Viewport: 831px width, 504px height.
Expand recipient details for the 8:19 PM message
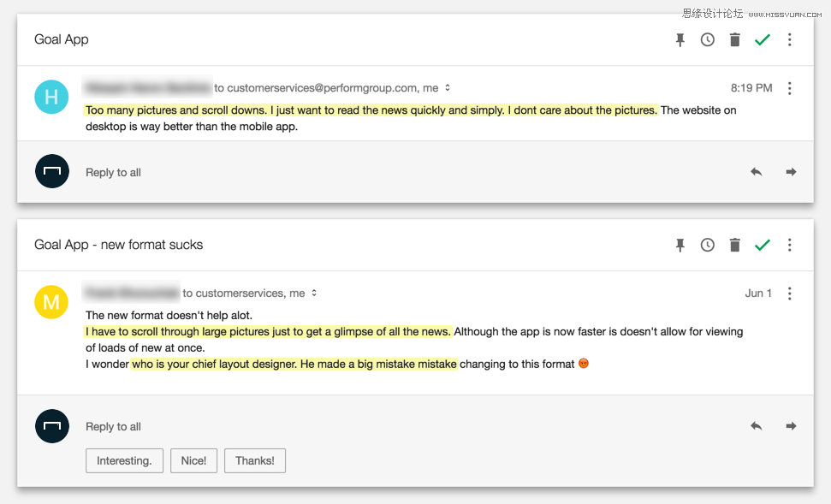point(448,88)
